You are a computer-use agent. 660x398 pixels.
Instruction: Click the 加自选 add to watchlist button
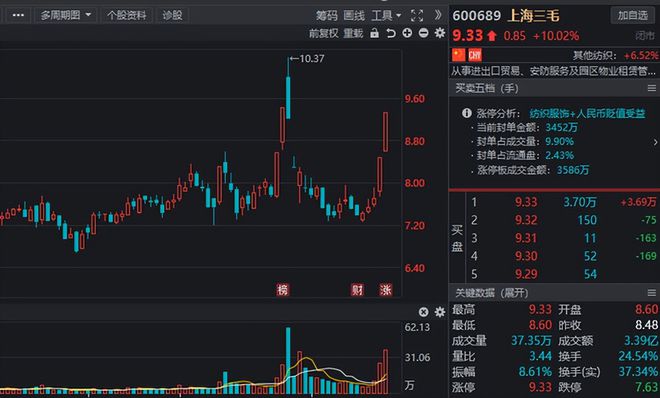click(x=633, y=16)
